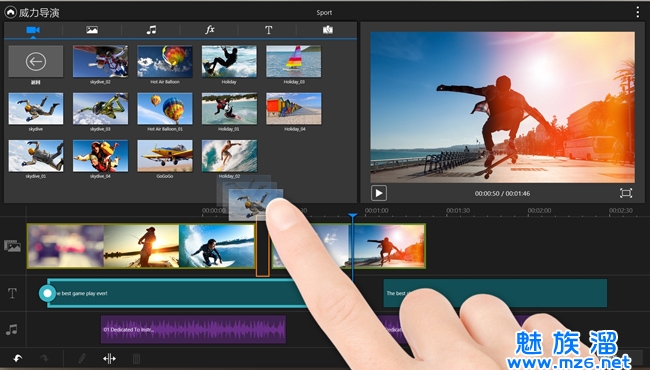Switch to the photo library tab
650x370 pixels.
point(92,30)
